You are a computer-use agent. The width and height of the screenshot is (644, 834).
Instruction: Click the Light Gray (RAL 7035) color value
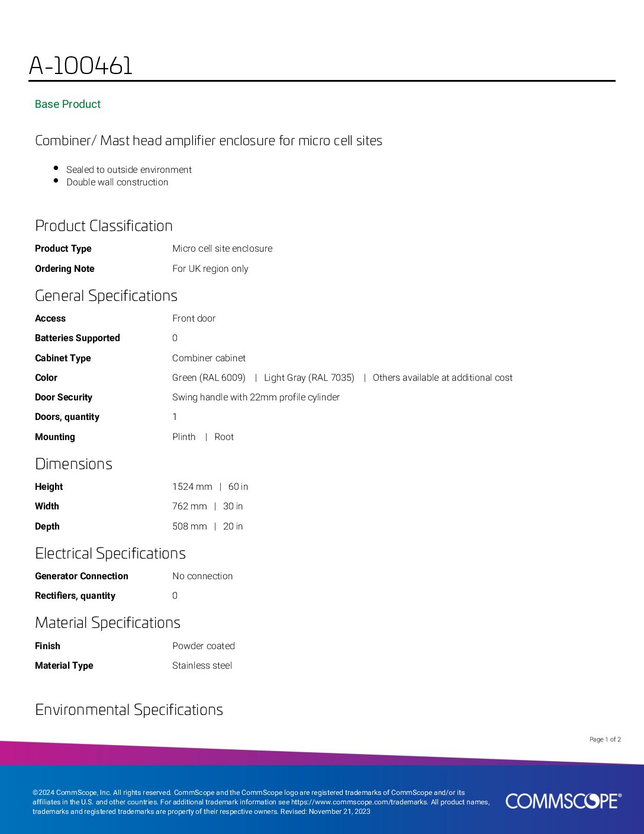[309, 378]
